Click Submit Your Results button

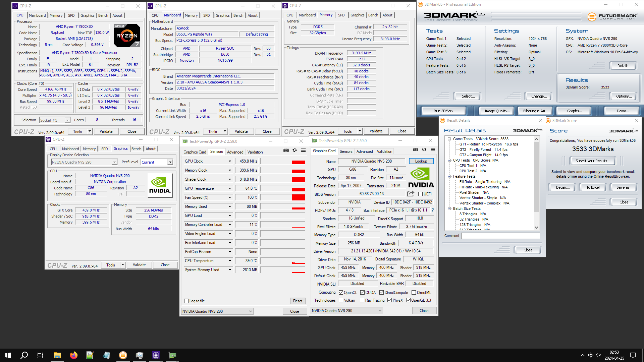pos(593,161)
